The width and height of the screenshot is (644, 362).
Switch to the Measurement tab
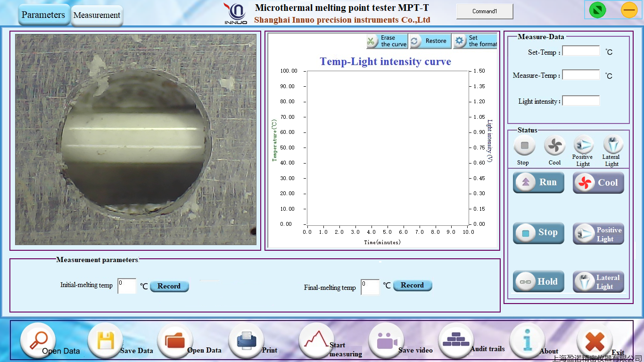coord(97,15)
